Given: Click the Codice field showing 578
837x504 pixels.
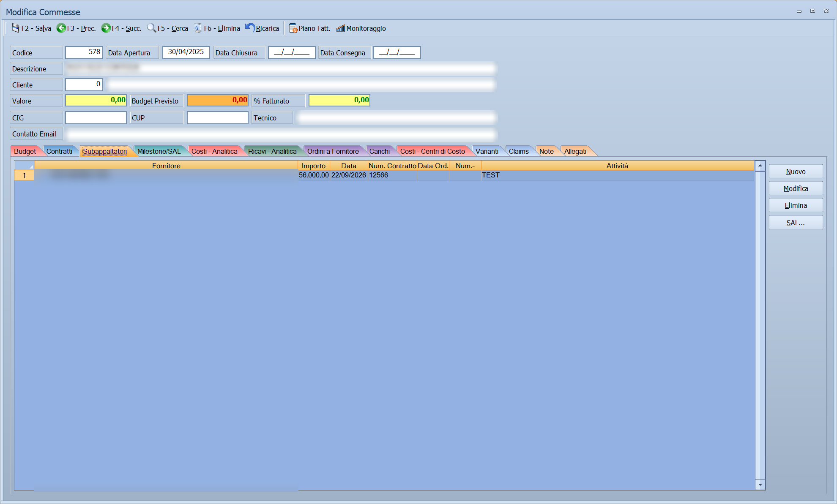Looking at the screenshot, I should 84,52.
